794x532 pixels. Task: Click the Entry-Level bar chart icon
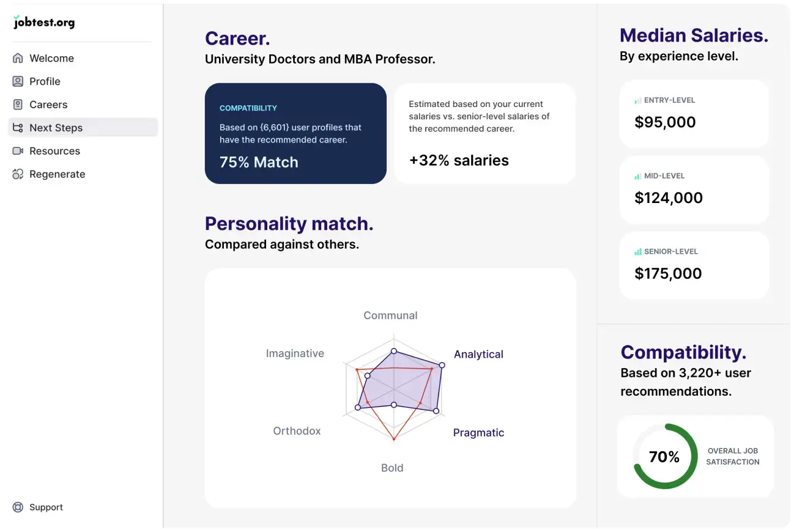638,100
